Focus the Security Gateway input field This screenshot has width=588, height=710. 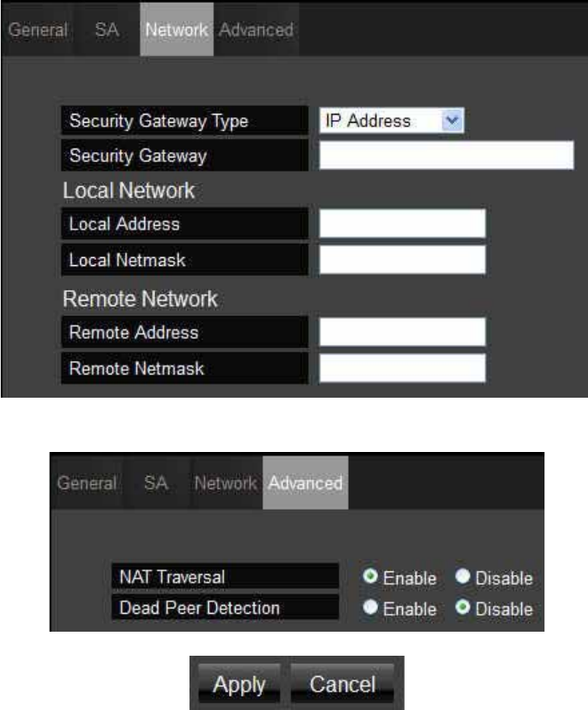point(447,156)
